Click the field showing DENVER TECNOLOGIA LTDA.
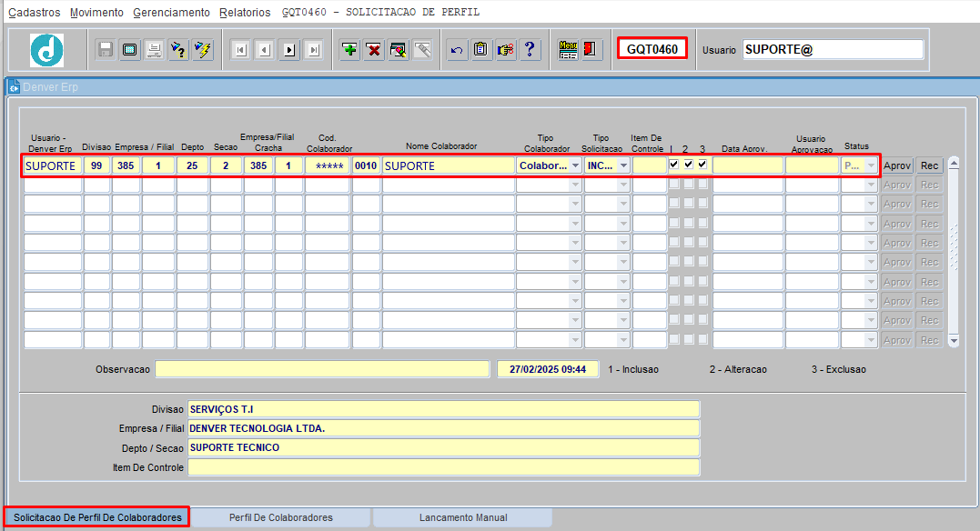Viewport: 980px width, 531px height. click(444, 428)
